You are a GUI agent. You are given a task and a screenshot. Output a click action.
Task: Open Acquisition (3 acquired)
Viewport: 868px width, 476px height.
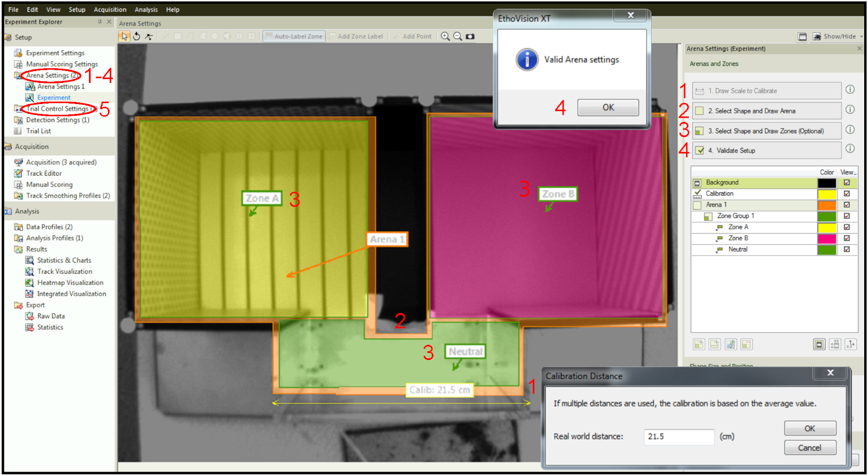[61, 162]
